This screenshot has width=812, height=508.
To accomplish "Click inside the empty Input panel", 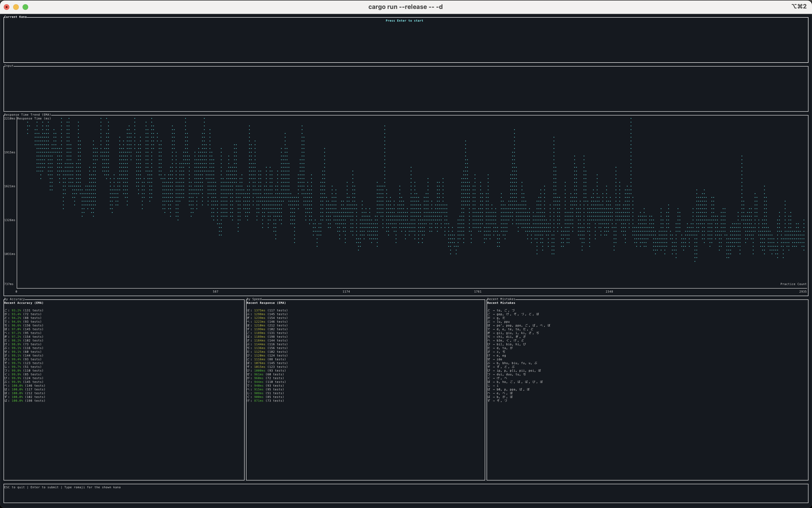I will 406,89.
